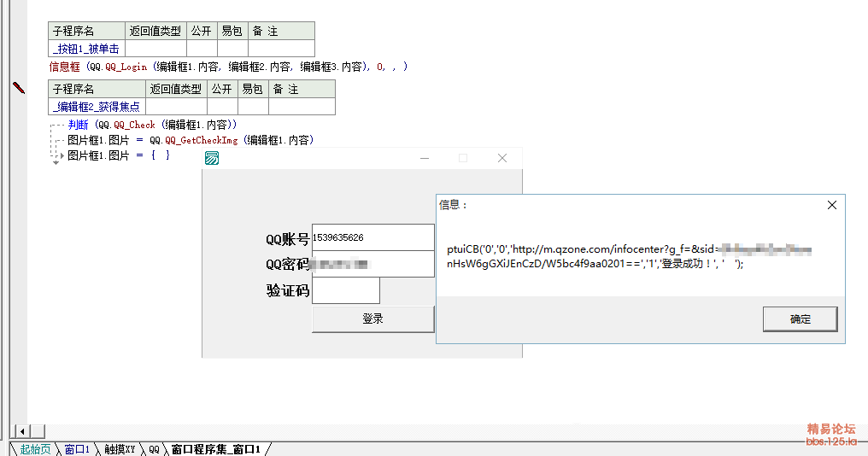Click the 返回值类型 header of the first table

coord(155,31)
